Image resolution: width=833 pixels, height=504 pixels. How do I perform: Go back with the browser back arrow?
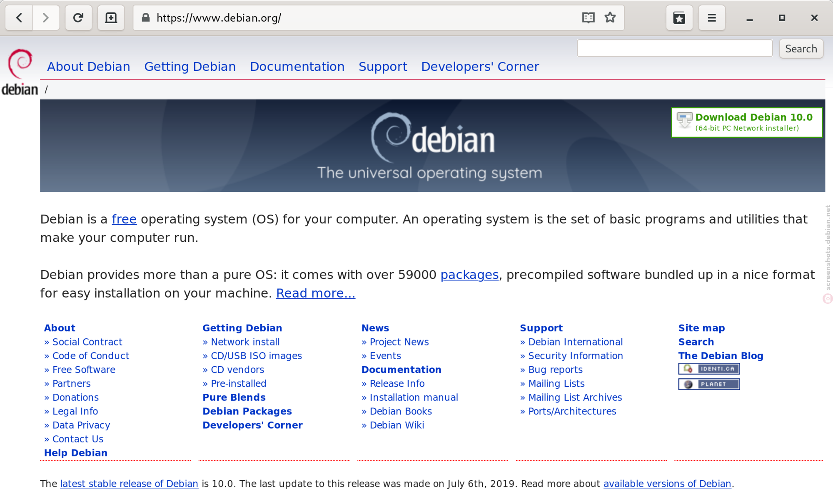point(19,18)
